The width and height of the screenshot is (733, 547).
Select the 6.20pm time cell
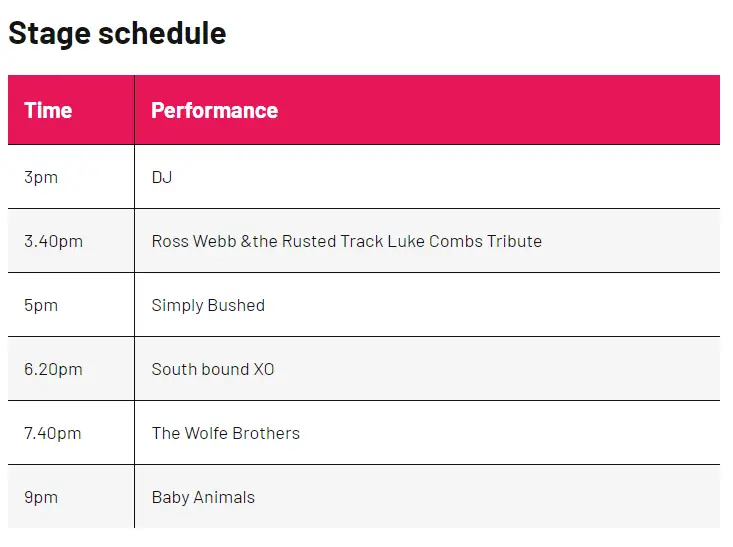71,369
